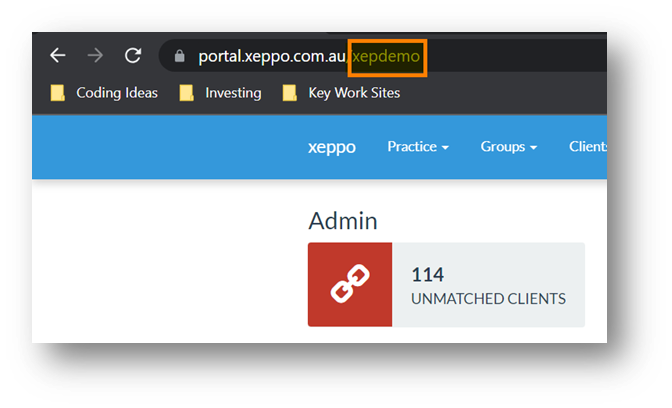Open the Groups menu label

click(503, 147)
